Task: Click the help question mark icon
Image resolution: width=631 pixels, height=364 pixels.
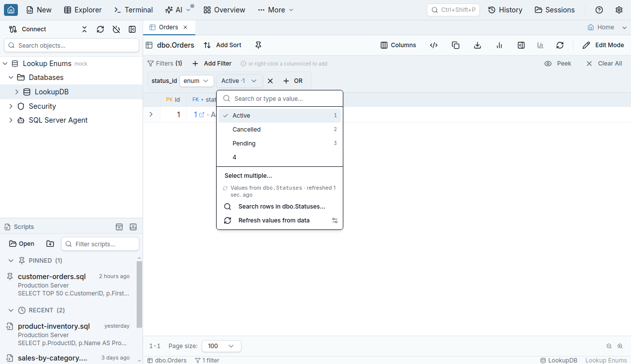Action: point(599,10)
